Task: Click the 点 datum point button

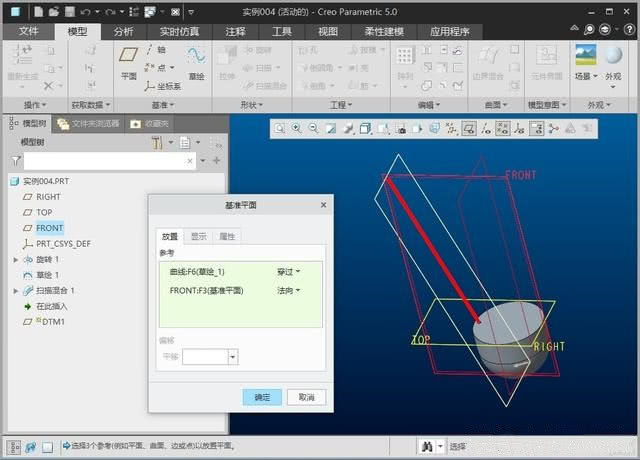Action: coord(160,67)
